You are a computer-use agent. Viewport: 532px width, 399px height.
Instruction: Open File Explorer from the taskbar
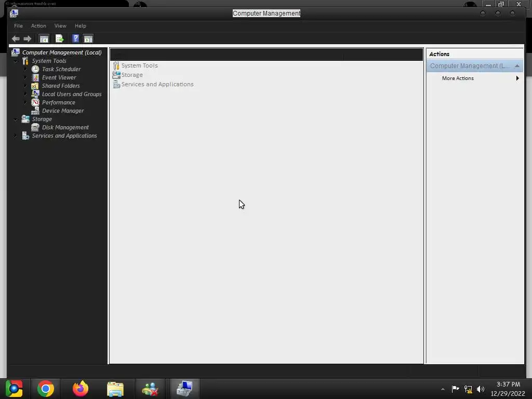tap(115, 389)
